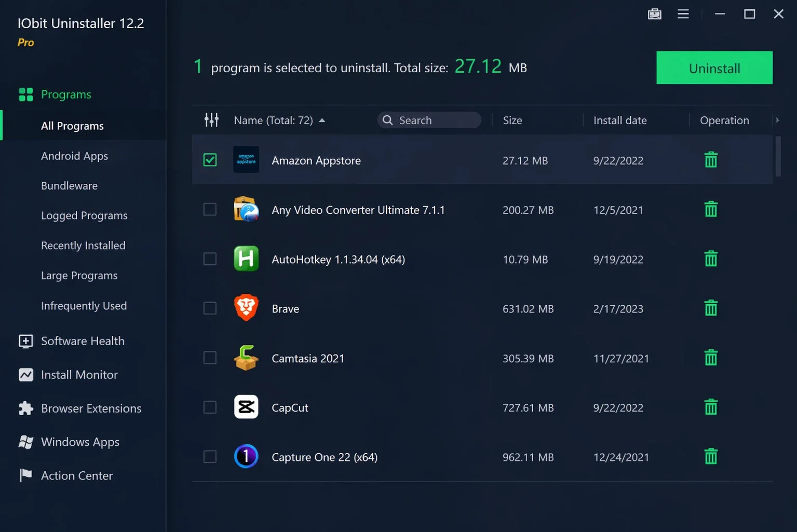Uncheck the Amazon Appstore checkbox
Screen dimensions: 797x532
pos(210,160)
